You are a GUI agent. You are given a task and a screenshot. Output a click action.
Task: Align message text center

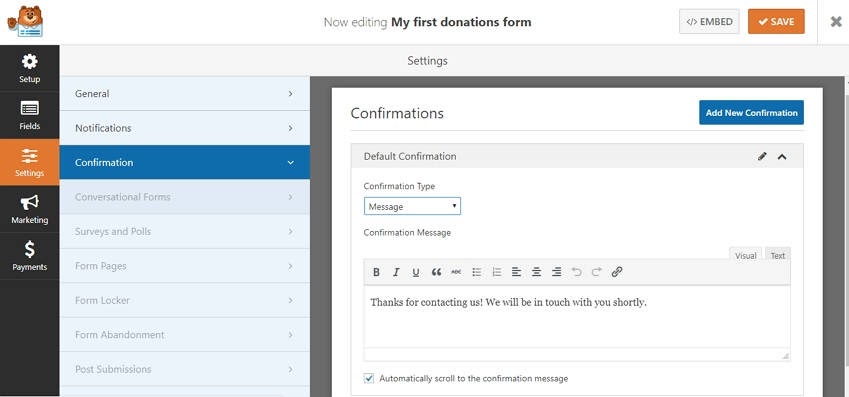537,272
